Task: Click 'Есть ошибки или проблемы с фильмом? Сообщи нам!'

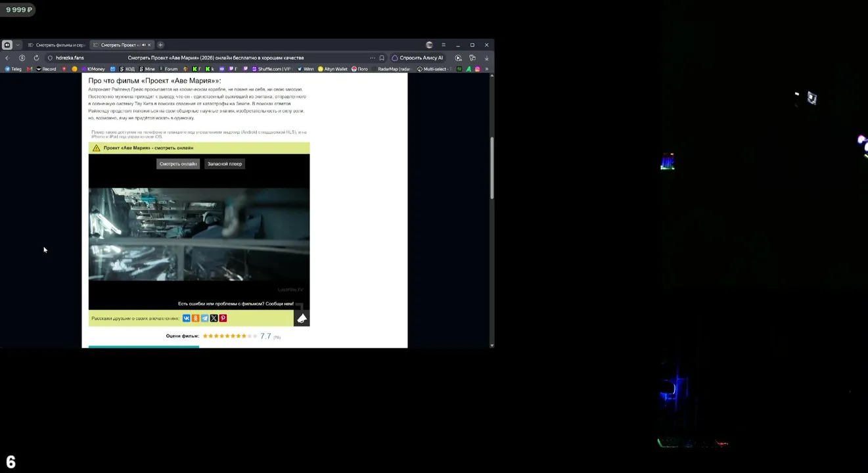Action: coord(235,304)
